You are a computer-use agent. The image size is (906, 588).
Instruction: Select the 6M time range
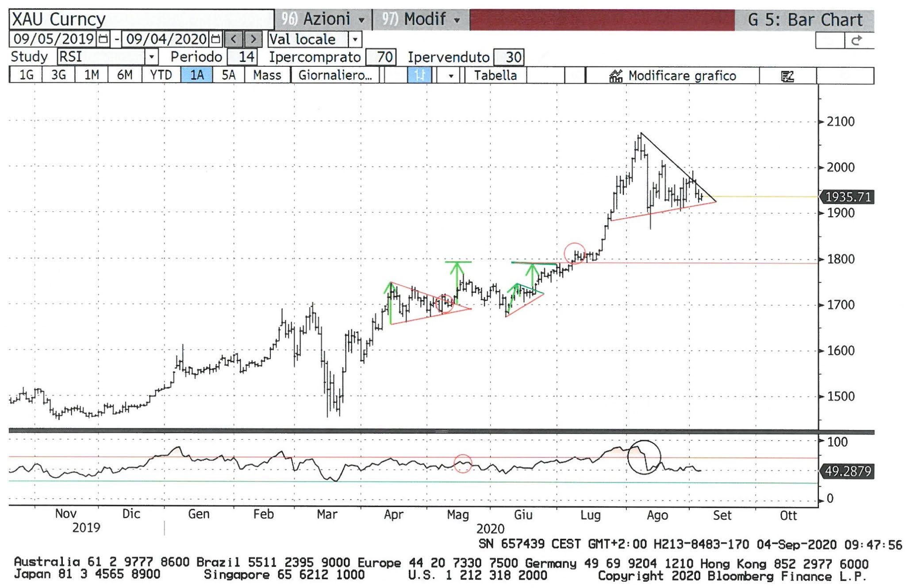125,75
